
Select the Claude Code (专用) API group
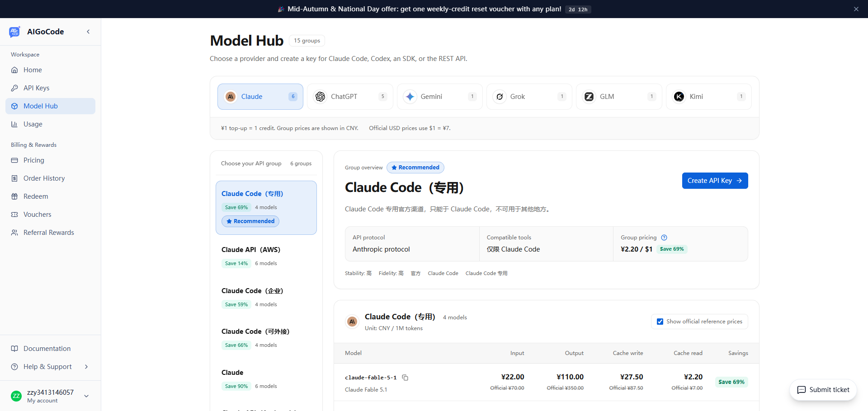coord(266,208)
